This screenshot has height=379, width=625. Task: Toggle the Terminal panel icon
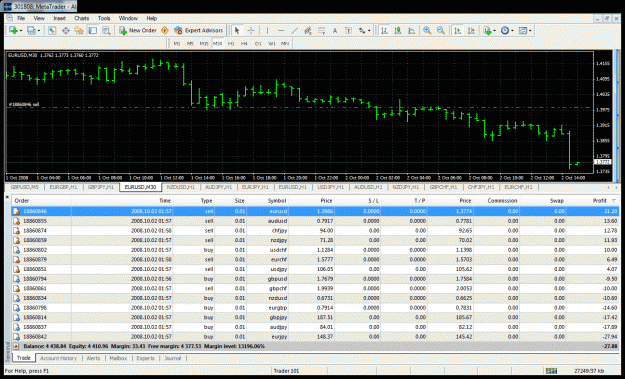(92, 30)
